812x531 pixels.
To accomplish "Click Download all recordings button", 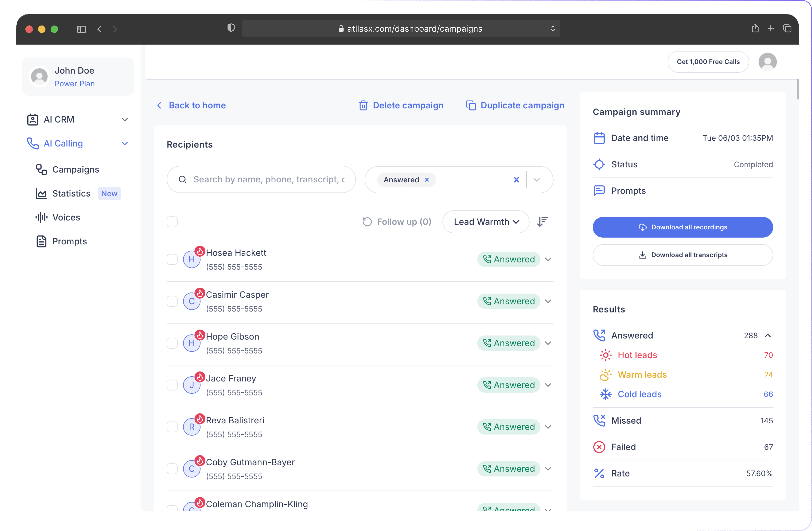I will coord(682,227).
